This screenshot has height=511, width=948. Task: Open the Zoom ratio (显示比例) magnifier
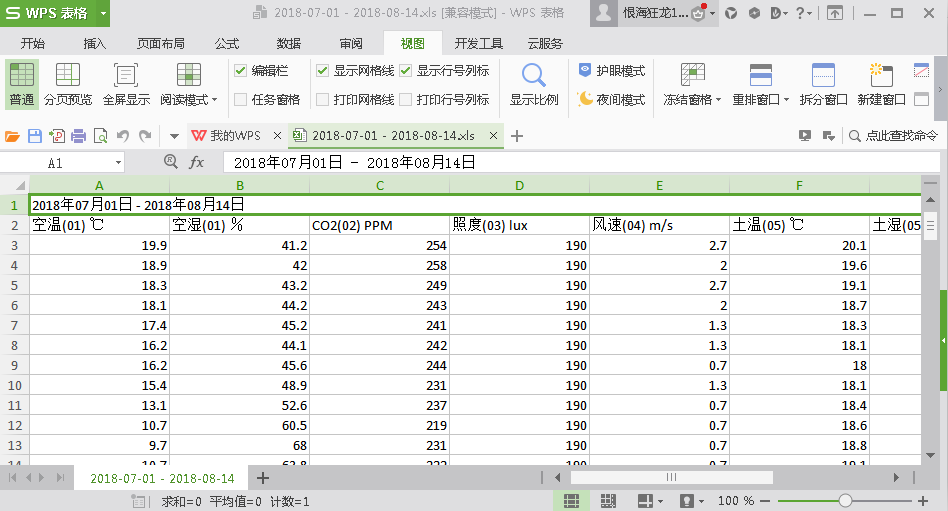pos(534,77)
